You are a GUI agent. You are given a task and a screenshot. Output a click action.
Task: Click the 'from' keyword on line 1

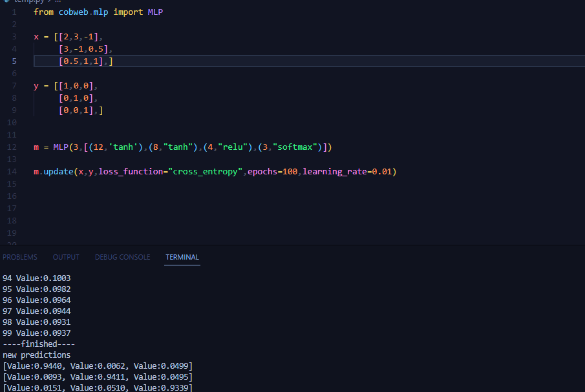(x=44, y=12)
